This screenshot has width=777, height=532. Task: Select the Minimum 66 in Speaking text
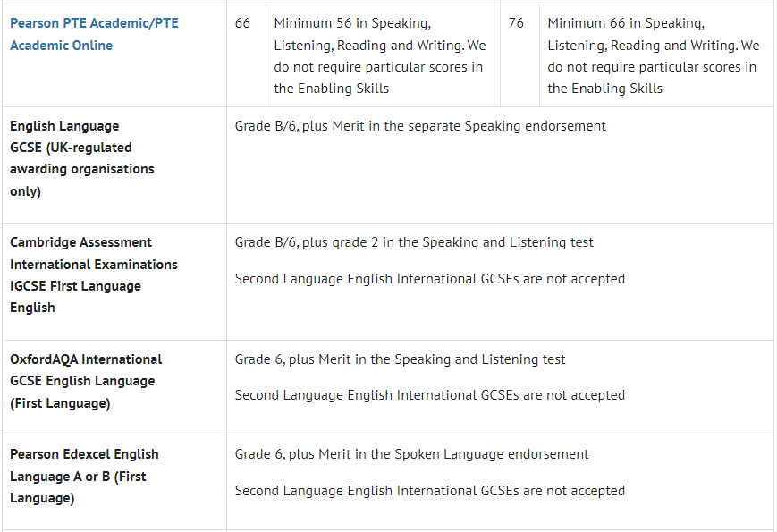click(626, 23)
